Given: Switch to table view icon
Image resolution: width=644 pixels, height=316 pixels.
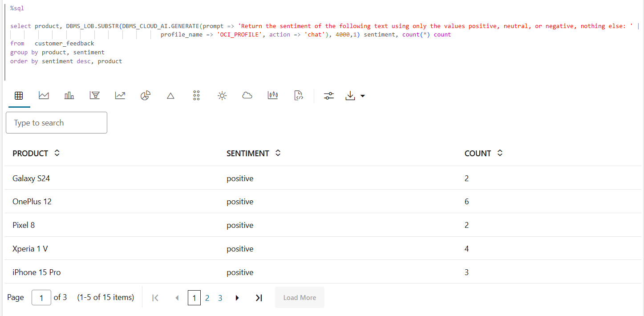Looking at the screenshot, I should point(19,96).
